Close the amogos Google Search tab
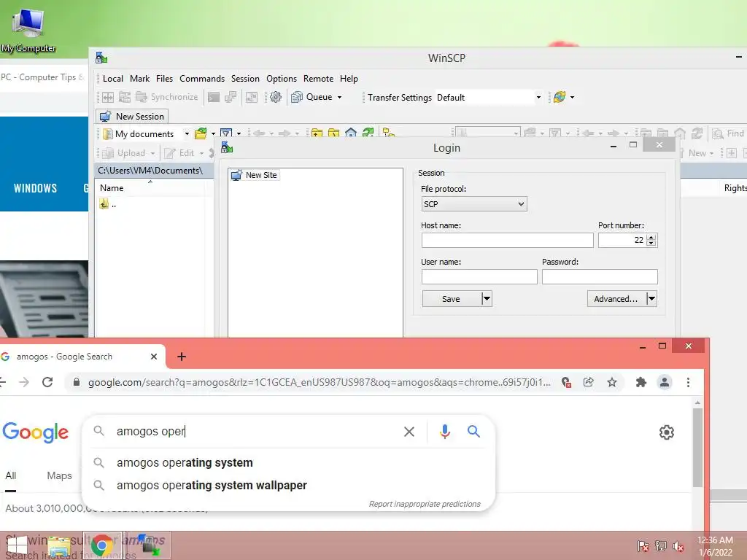Image resolution: width=747 pixels, height=560 pixels. 154,357
